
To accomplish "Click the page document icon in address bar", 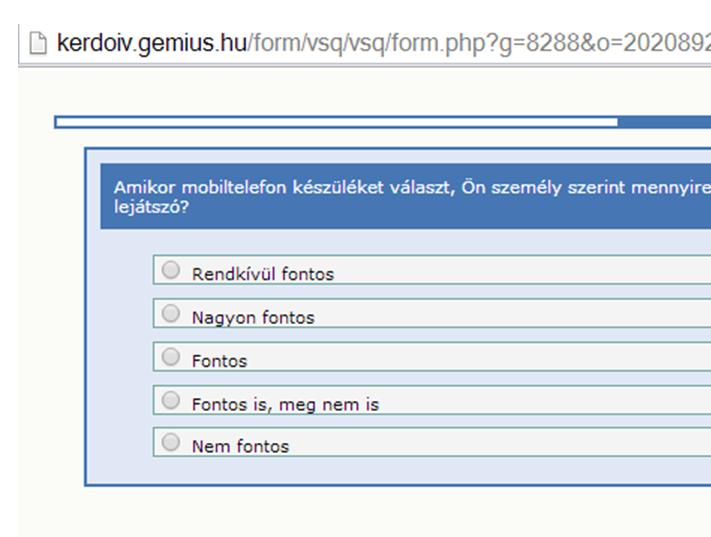I will click(38, 44).
